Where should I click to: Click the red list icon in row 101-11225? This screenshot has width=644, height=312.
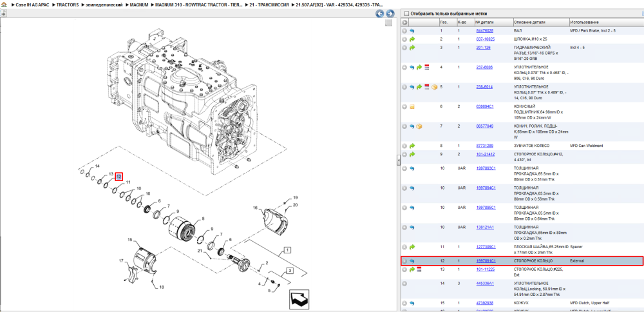419,269
